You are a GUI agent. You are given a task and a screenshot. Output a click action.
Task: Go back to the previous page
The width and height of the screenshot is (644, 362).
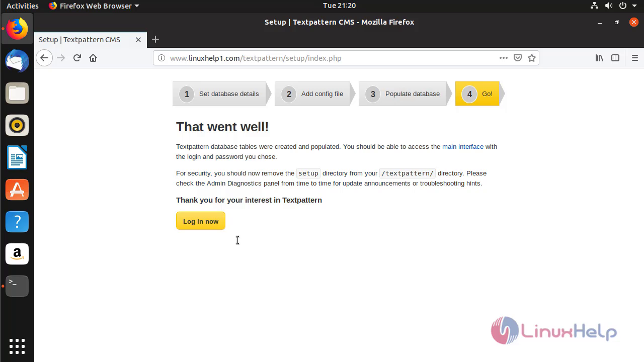[44, 58]
